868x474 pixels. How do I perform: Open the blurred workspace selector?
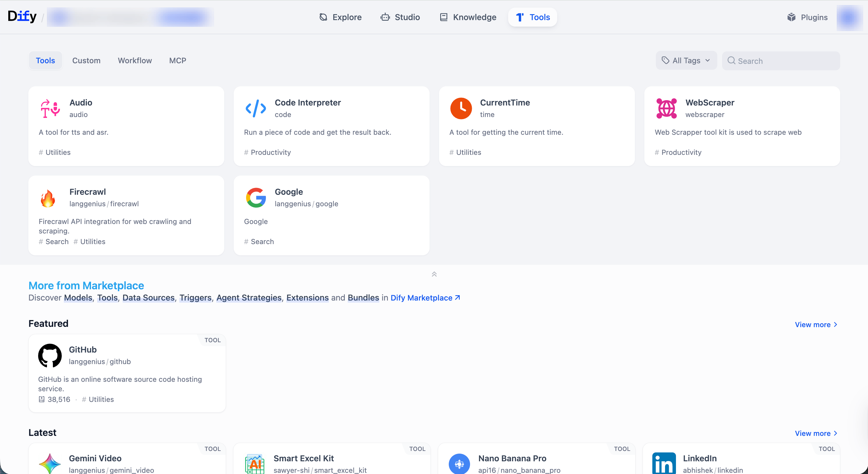[x=130, y=17]
